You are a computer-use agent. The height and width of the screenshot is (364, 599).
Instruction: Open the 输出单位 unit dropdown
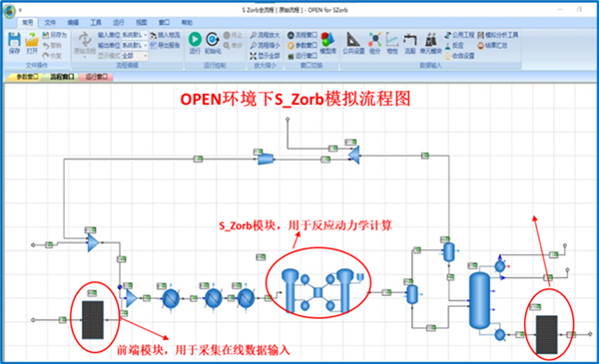coord(135,46)
